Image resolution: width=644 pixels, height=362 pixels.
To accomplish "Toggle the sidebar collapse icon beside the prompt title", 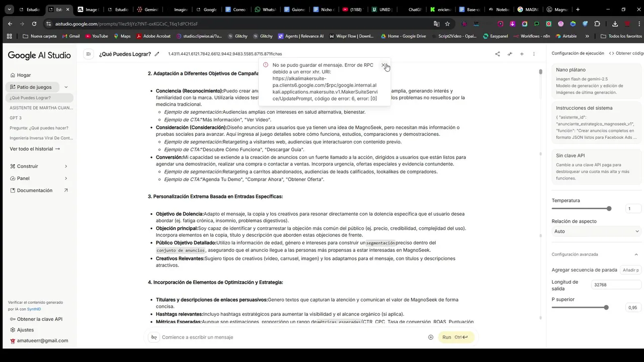I will (89, 54).
